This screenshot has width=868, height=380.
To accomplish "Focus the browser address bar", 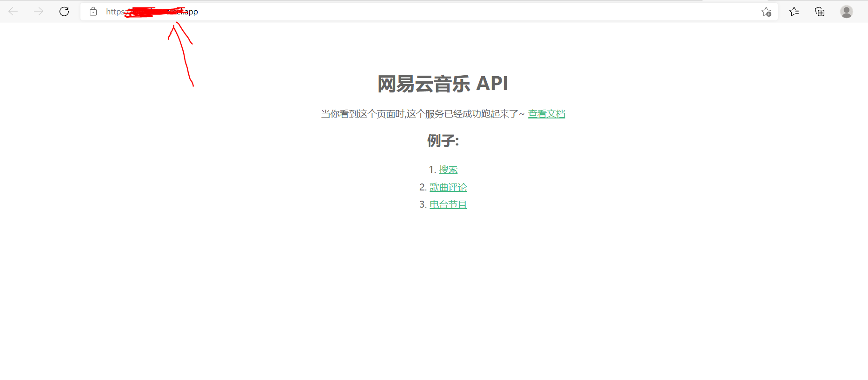I will tap(429, 12).
